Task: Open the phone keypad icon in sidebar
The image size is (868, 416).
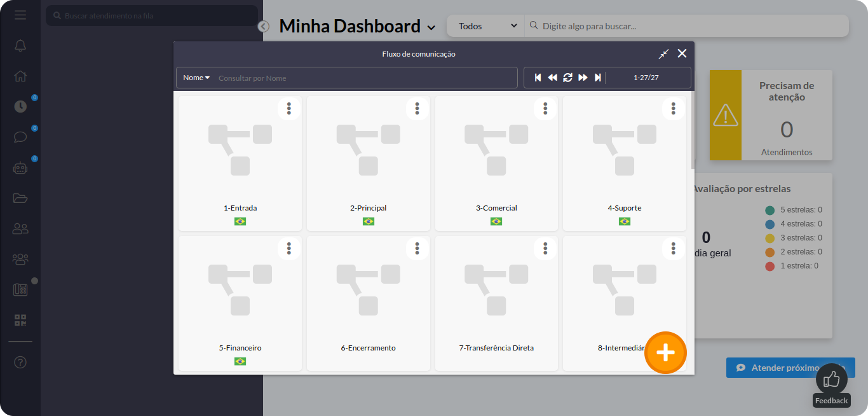Action: pyautogui.click(x=20, y=289)
